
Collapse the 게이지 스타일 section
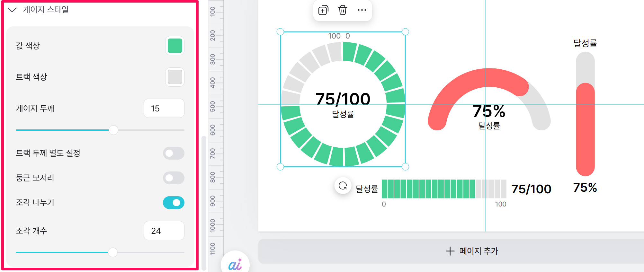click(x=12, y=10)
